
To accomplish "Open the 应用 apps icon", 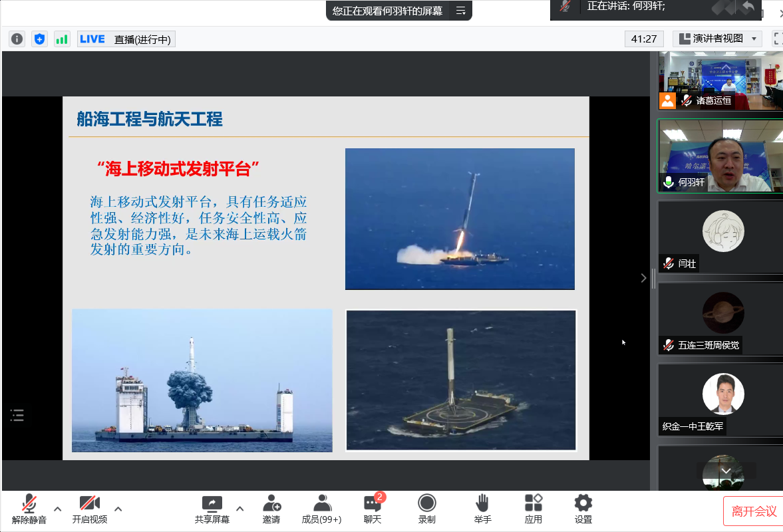I will coord(533,509).
